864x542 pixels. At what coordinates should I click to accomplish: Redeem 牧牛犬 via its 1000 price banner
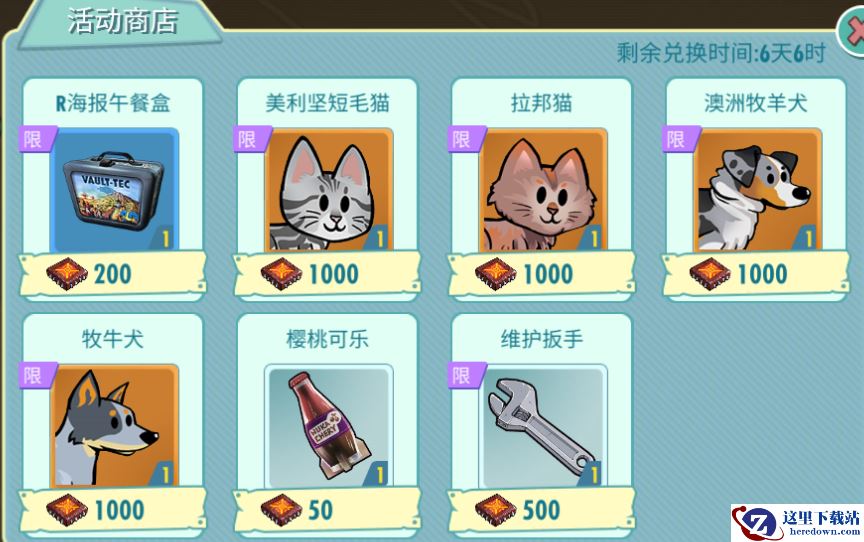coord(113,510)
